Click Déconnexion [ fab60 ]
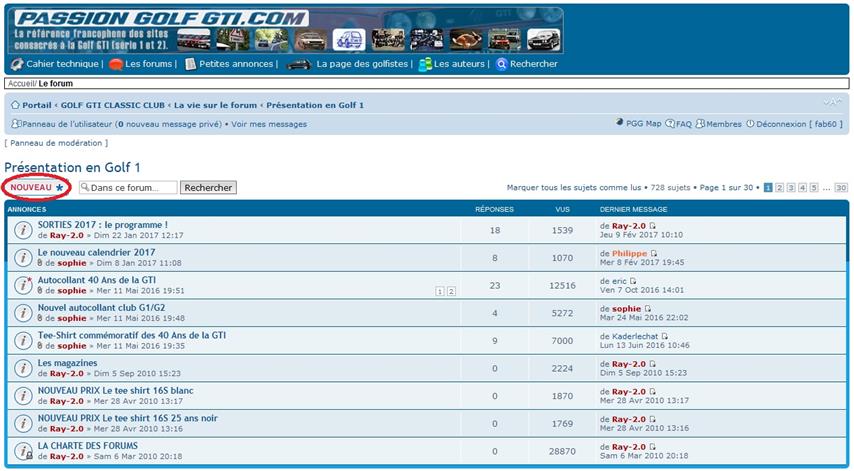This screenshot has width=854, height=471. click(x=799, y=124)
